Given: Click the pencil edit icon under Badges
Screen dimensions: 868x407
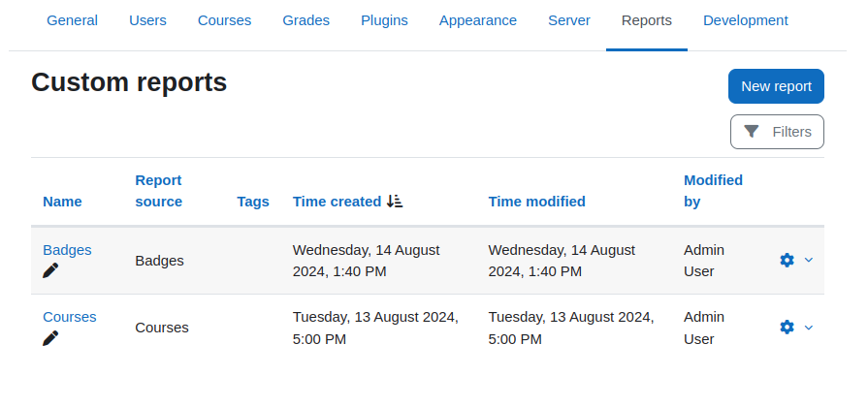Looking at the screenshot, I should tap(50, 270).
